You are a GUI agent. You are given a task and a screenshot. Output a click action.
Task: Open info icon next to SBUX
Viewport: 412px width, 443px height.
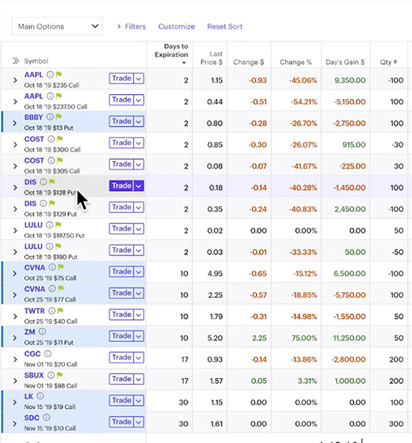click(51, 375)
